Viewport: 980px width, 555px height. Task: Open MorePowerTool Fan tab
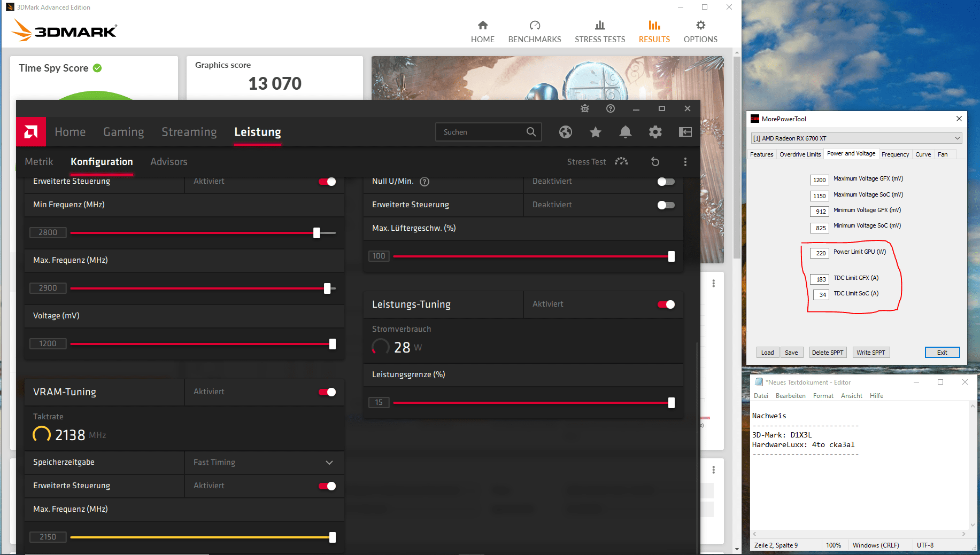pyautogui.click(x=943, y=154)
